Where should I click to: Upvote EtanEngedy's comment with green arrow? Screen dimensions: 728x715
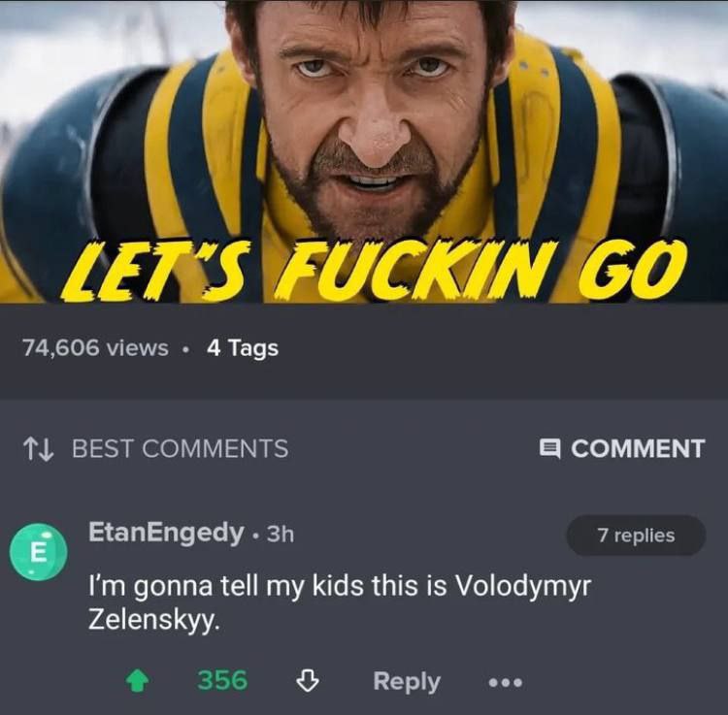pos(138,682)
